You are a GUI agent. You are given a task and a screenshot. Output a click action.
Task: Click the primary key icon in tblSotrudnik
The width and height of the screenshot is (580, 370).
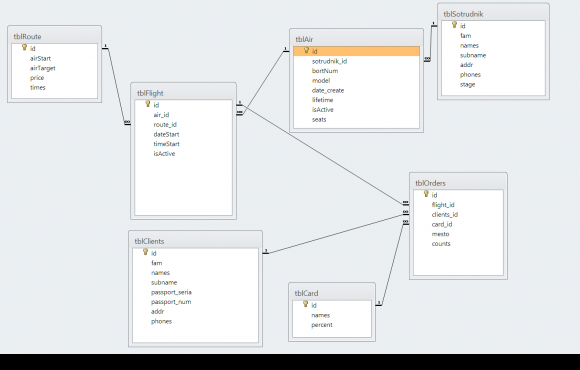tap(454, 25)
